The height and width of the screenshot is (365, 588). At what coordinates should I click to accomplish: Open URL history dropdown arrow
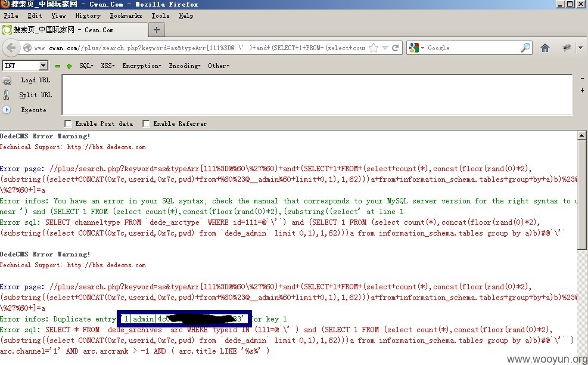point(385,48)
